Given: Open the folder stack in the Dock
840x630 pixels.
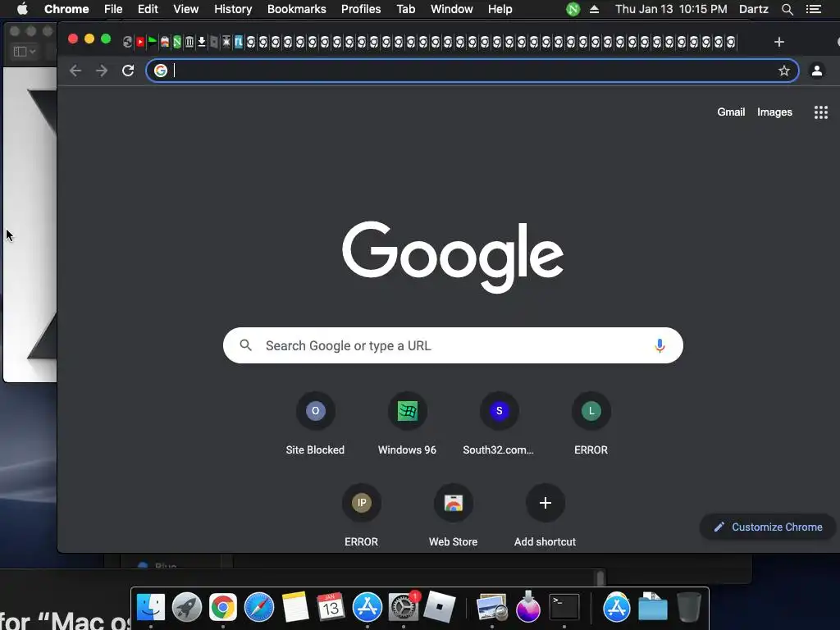Looking at the screenshot, I should (652, 608).
